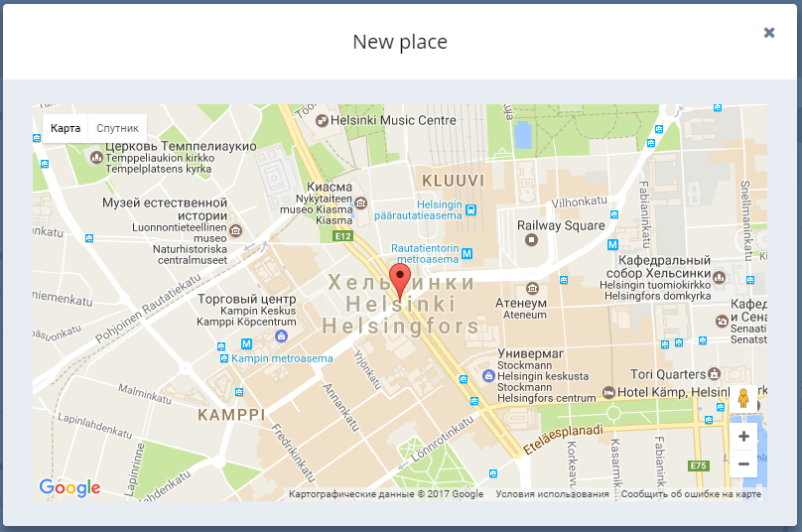This screenshot has height=532, width=802.
Task: Click the Hotel Kämp lodging icon
Action: click(608, 392)
